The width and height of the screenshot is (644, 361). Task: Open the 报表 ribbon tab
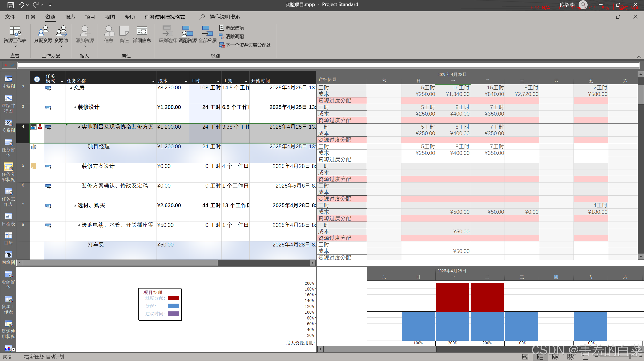[x=70, y=17]
